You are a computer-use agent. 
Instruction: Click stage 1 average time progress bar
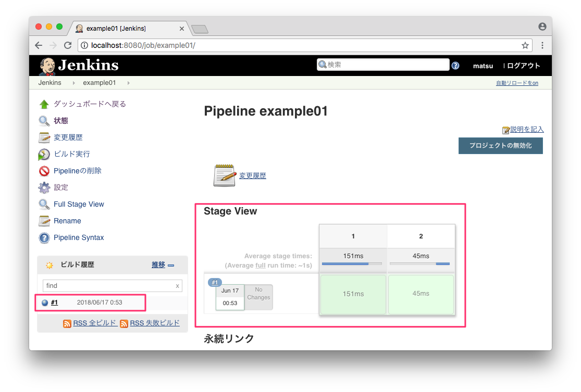(x=352, y=264)
